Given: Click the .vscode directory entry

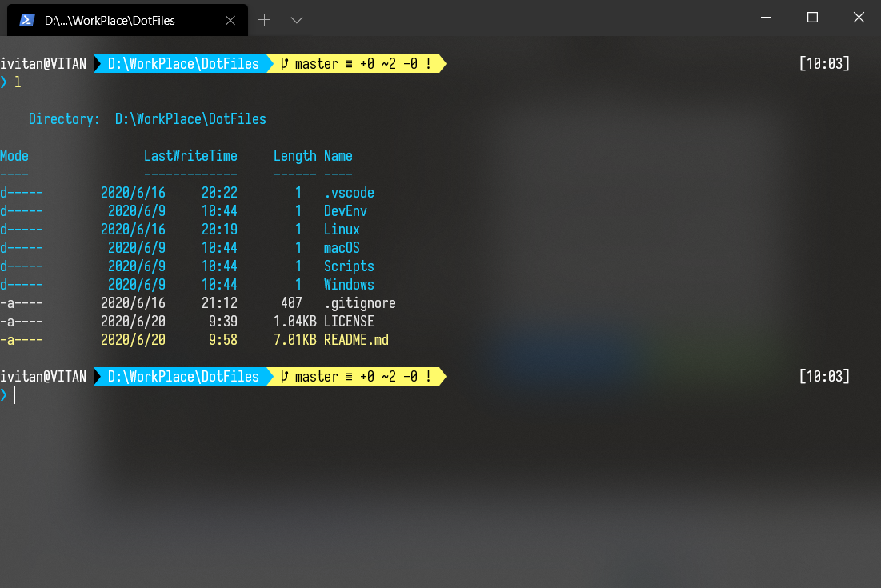Looking at the screenshot, I should (x=349, y=193).
